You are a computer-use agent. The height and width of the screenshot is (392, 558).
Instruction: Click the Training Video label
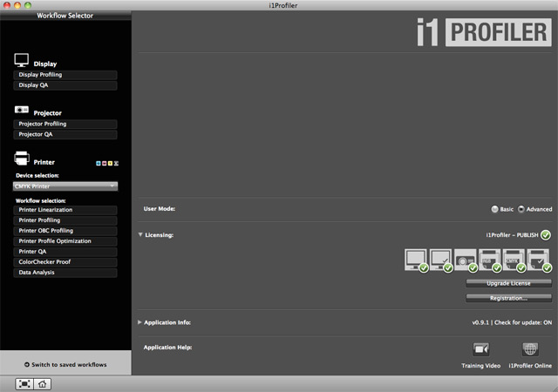tap(480, 366)
